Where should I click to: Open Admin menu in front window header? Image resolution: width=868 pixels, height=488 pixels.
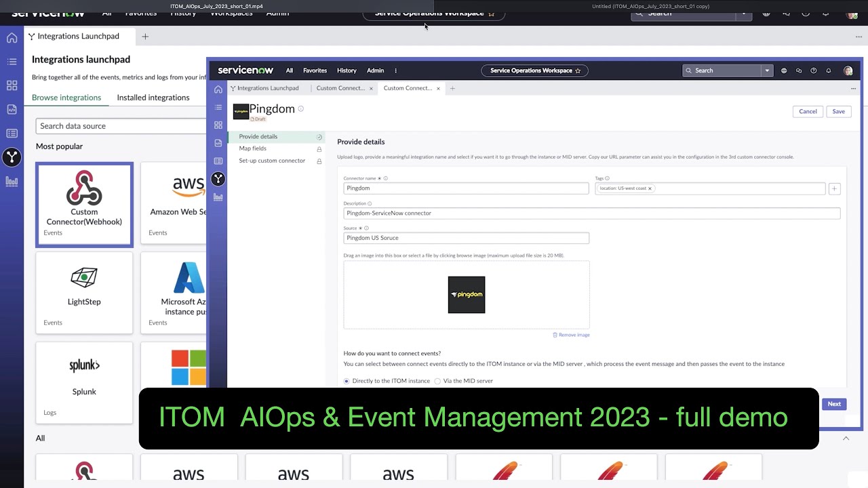click(x=375, y=70)
